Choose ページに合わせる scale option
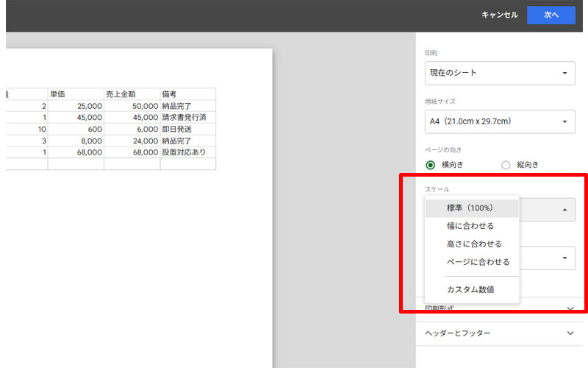This screenshot has width=588, height=368. (472, 262)
